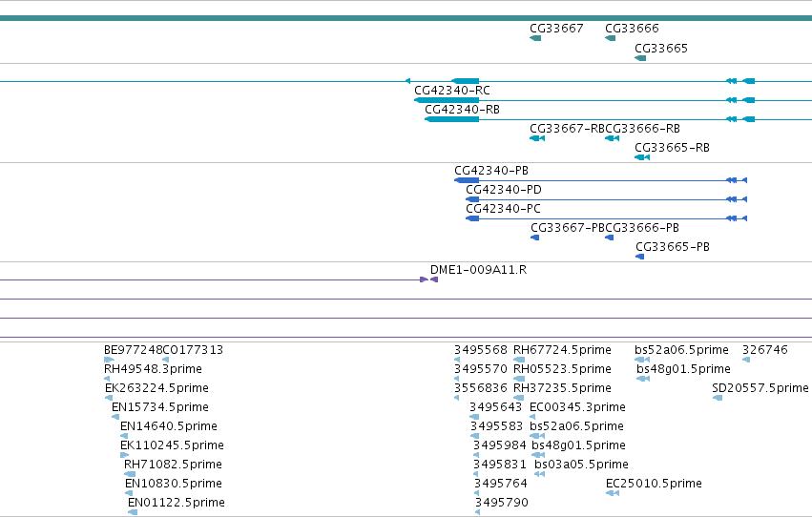Click the CG33666-PB protein label
The height and width of the screenshot is (517, 812).
tap(642, 228)
